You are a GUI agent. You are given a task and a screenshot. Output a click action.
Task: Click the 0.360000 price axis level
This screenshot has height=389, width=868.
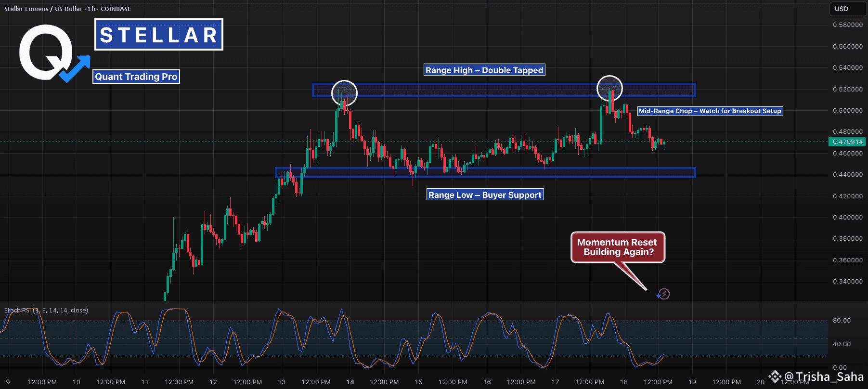pyautogui.click(x=848, y=260)
